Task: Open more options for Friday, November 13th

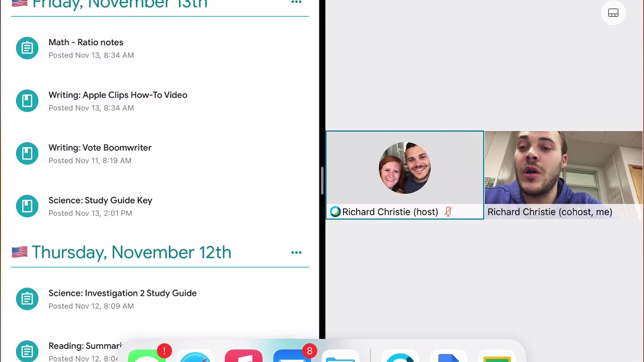Action: pyautogui.click(x=296, y=3)
